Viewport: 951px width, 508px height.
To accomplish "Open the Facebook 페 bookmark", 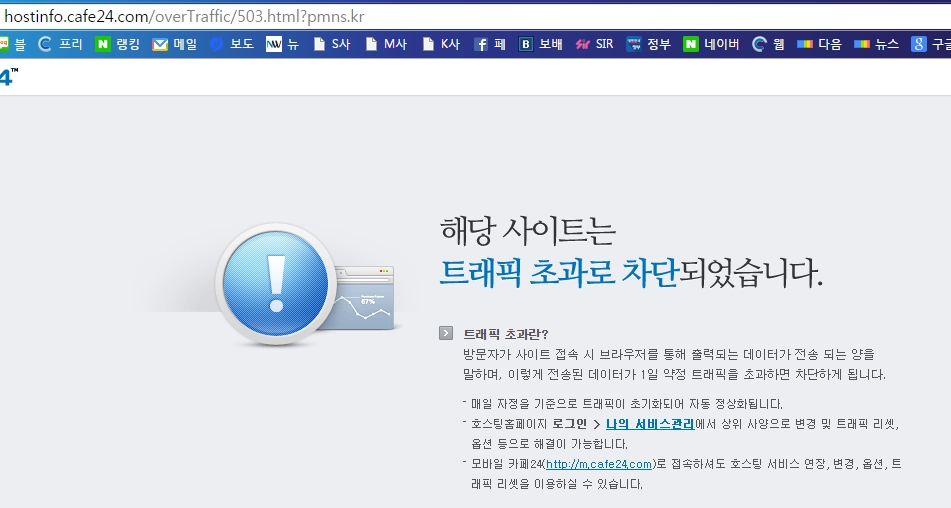I will [490, 44].
